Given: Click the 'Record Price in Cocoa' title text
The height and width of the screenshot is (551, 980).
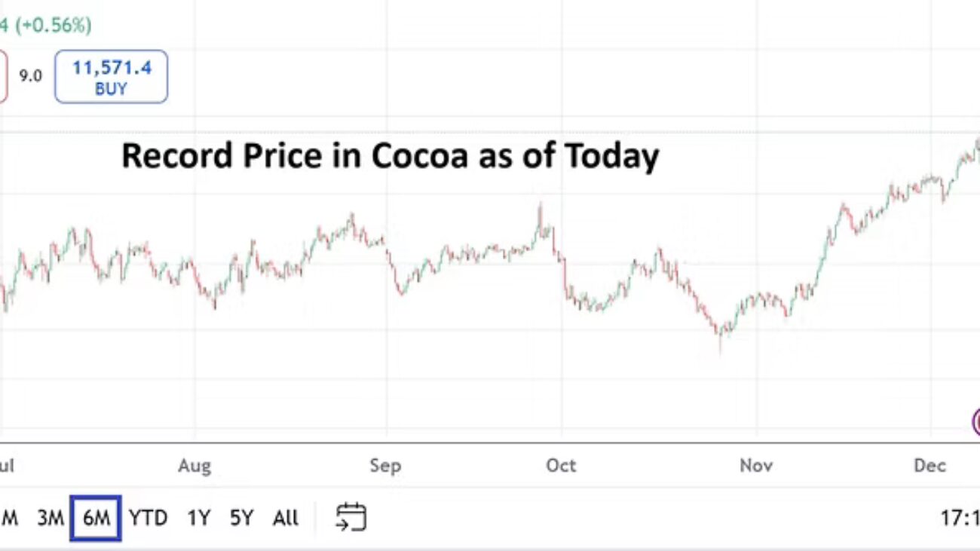Looking at the screenshot, I should click(390, 156).
